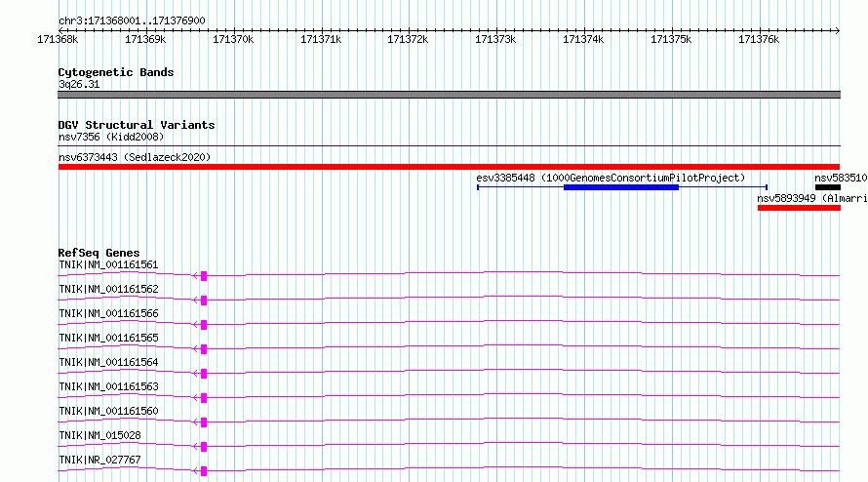Open transcript TNIK|NM_001161560

pos(108,411)
